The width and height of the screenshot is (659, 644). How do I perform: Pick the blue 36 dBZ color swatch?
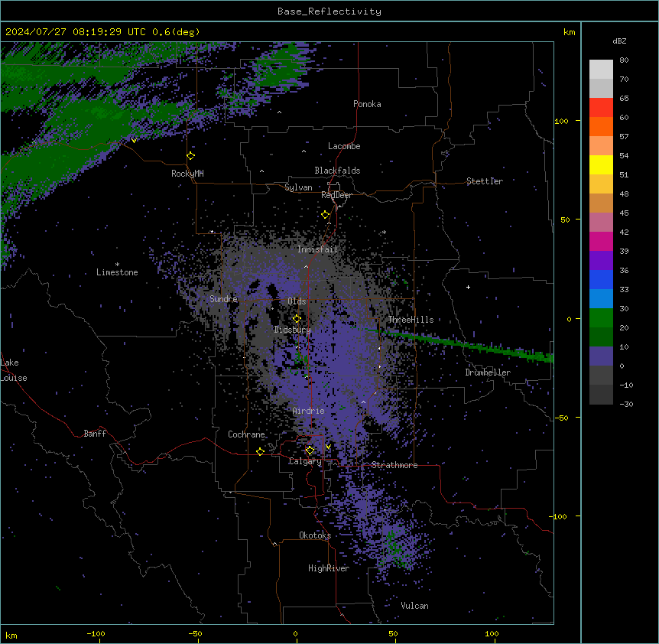click(x=601, y=279)
